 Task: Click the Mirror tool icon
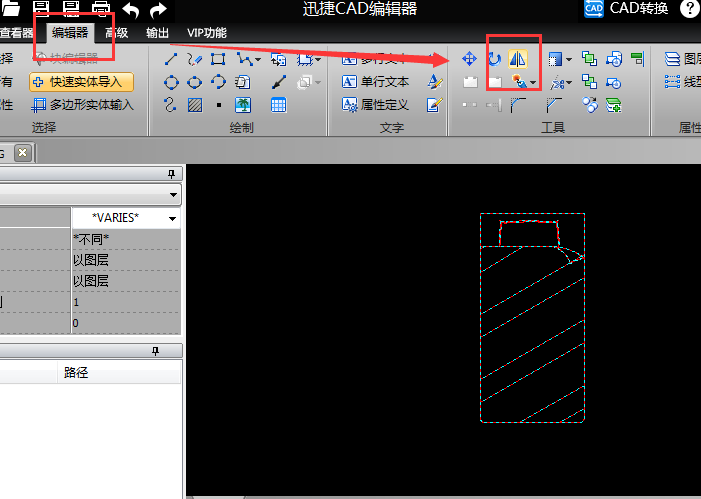[518, 59]
